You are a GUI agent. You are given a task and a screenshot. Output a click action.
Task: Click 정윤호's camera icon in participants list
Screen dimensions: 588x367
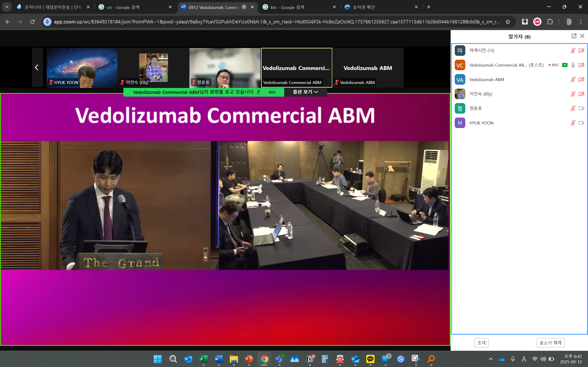(581, 108)
